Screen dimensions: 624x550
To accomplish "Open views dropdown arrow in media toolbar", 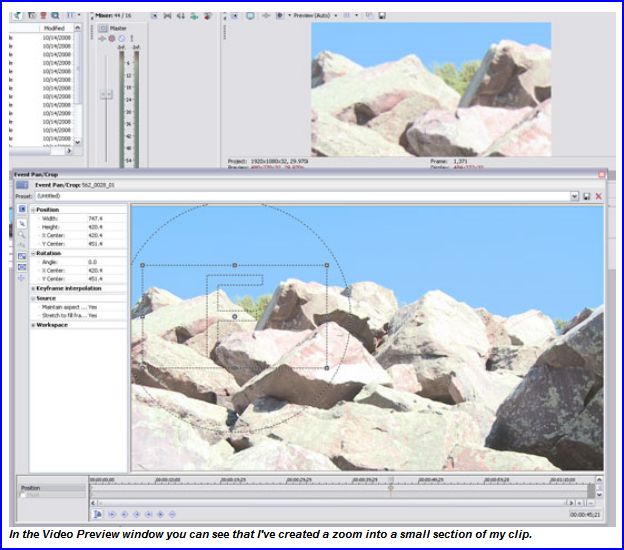I will [x=79, y=16].
